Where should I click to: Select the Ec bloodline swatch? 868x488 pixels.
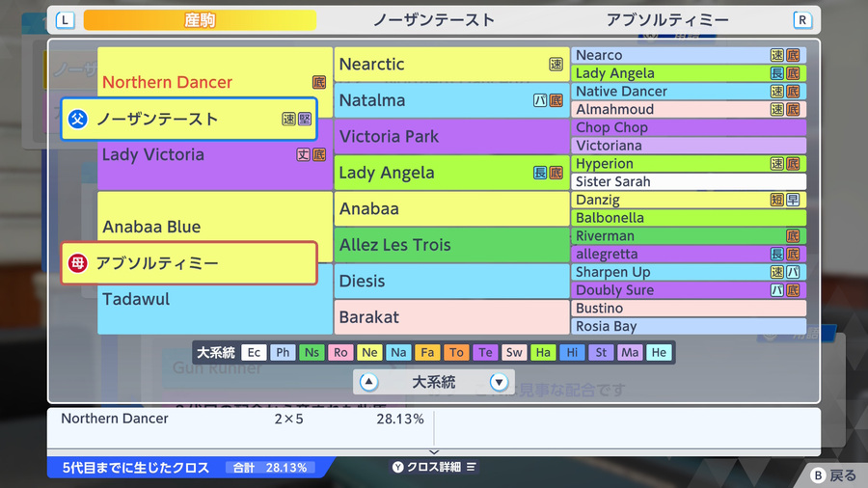tap(254, 352)
